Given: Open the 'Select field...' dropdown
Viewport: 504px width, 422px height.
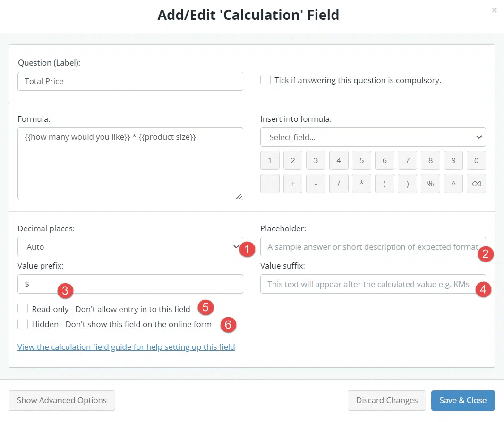Looking at the screenshot, I should (x=373, y=137).
